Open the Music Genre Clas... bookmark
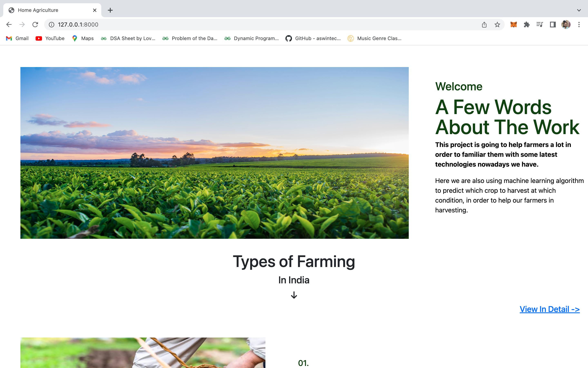Screen dimensions: 588x368 click(374, 38)
